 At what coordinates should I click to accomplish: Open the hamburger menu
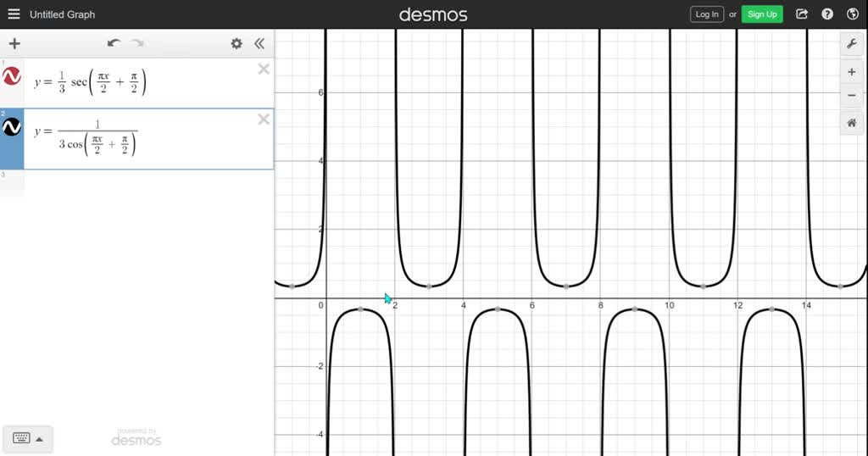(x=14, y=14)
